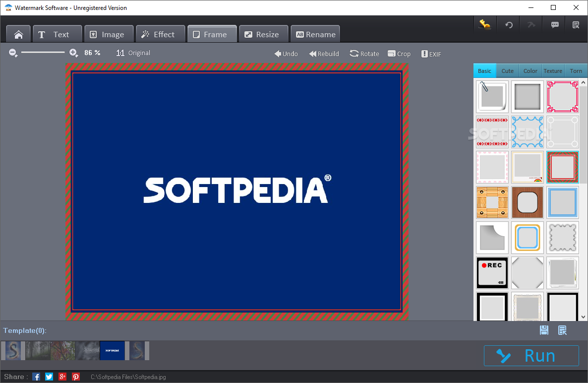
Task: Set view to 1:1 Original size
Action: 133,53
